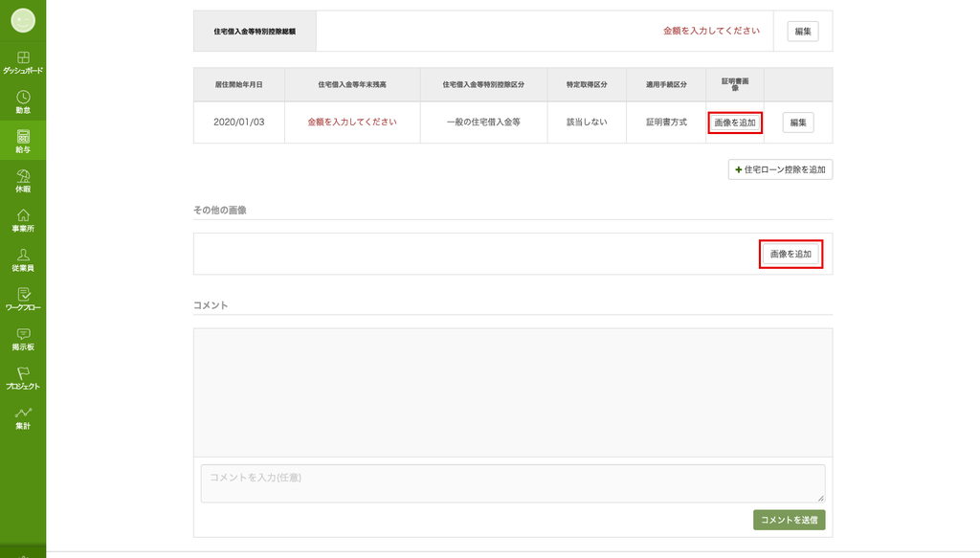Screen dimensions: 980x558
Task: Add image under その他の画像 section
Action: [x=791, y=255]
